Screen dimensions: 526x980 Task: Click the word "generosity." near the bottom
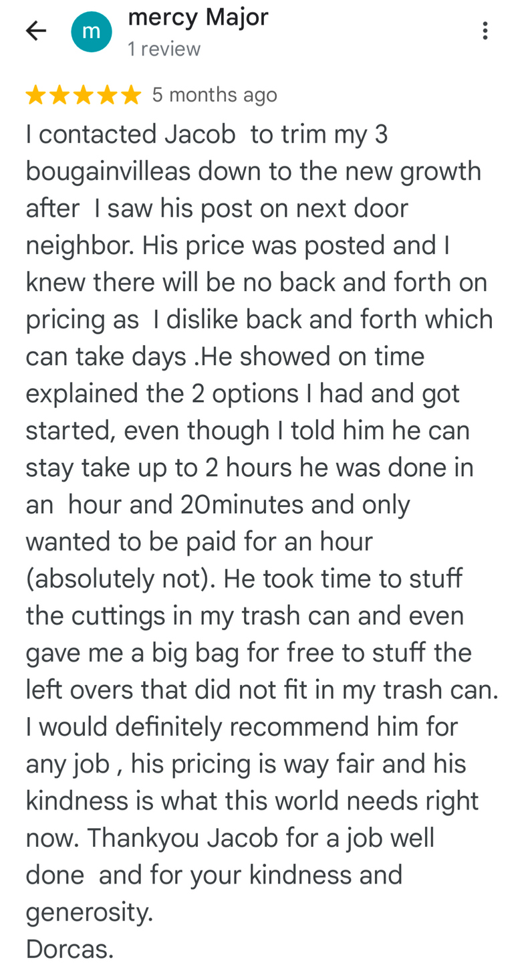[90, 912]
